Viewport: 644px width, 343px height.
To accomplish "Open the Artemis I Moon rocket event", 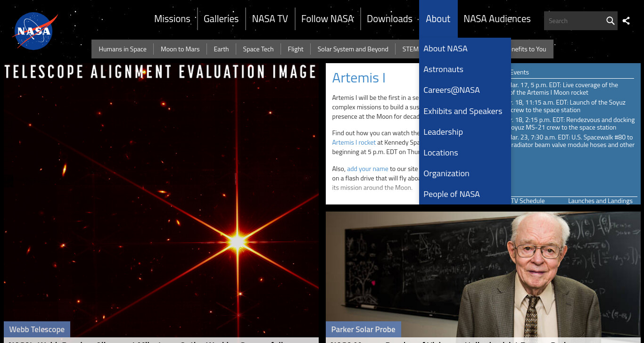I will (564, 89).
